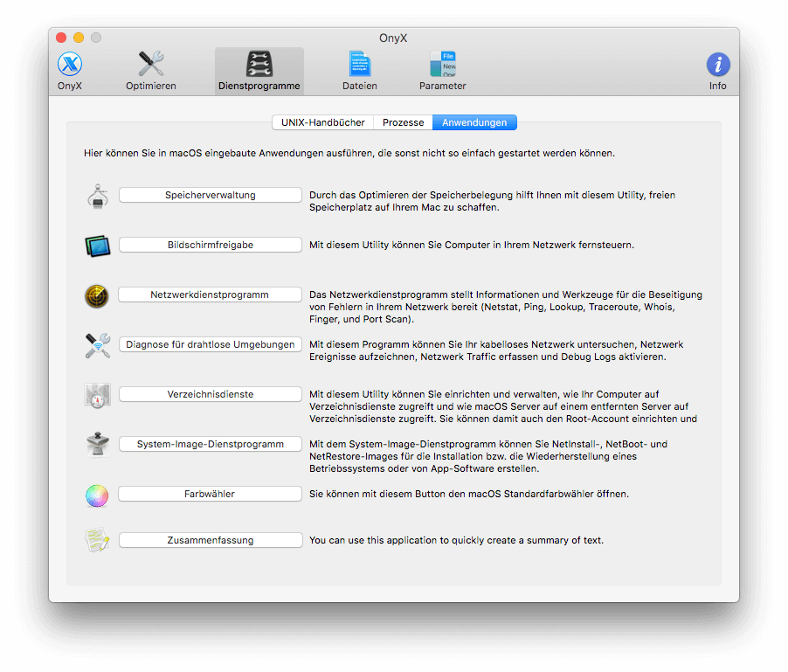The height and width of the screenshot is (672, 788).
Task: Click the Speicherverwaltung app icon
Action: coord(98,196)
